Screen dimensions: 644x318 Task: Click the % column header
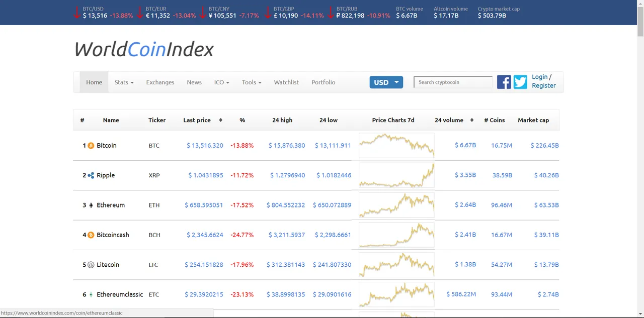(x=242, y=120)
